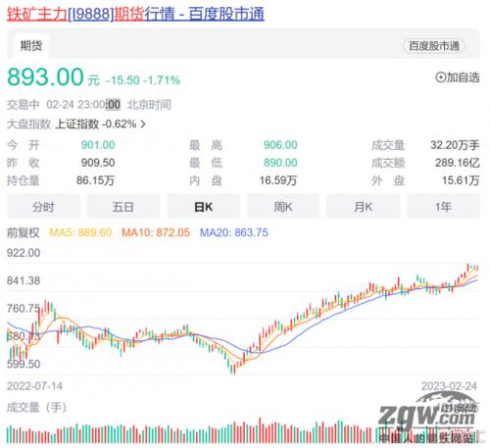Click the MA5: 889.60 indicator

(80, 232)
